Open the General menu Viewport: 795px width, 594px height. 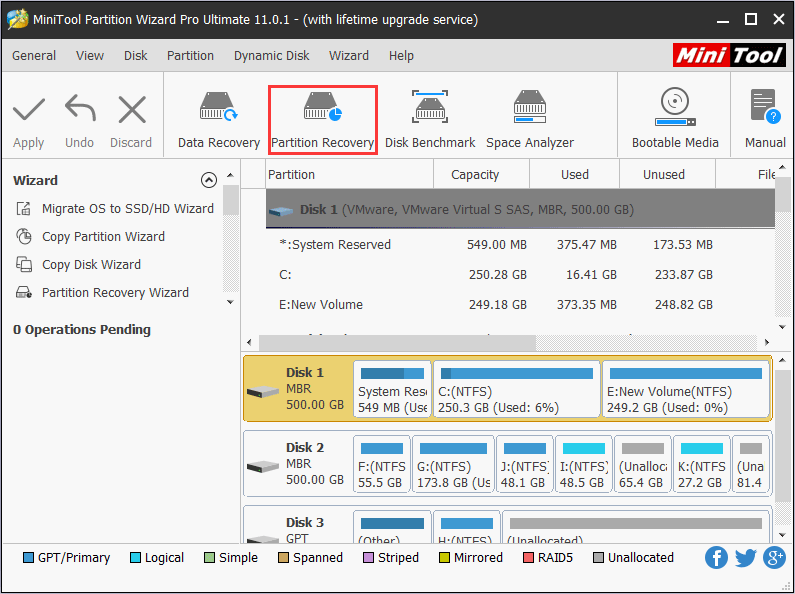pos(34,55)
